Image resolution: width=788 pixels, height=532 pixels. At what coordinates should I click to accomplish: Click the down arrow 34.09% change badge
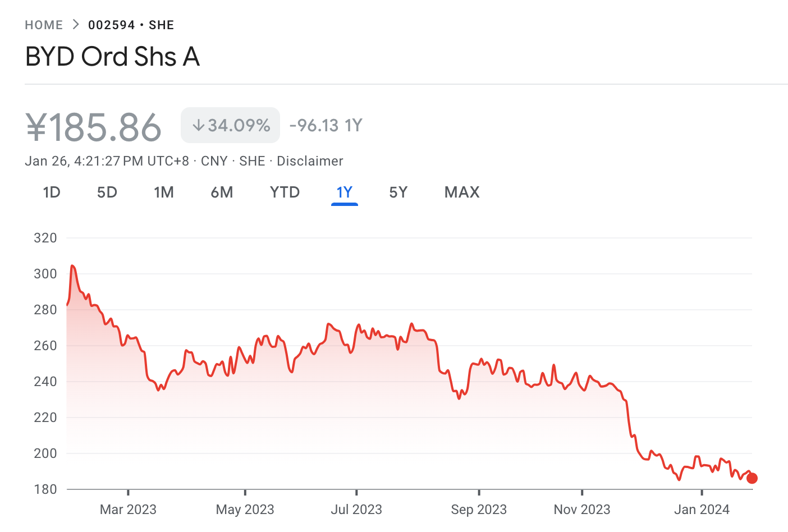click(x=230, y=125)
